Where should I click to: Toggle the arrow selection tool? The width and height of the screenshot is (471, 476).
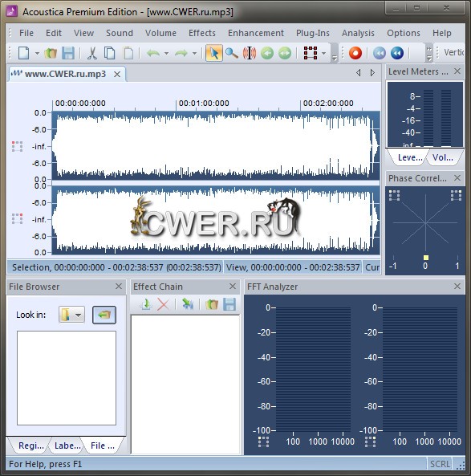[x=214, y=53]
